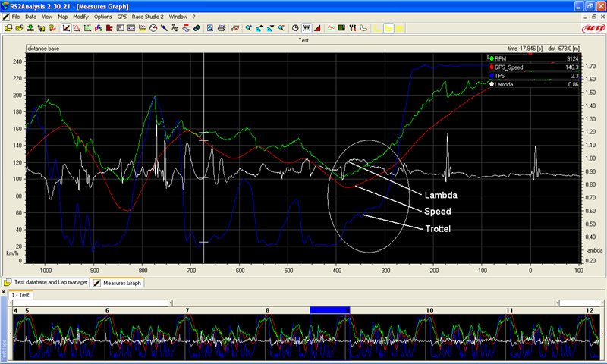Open print preview icon

210,28
